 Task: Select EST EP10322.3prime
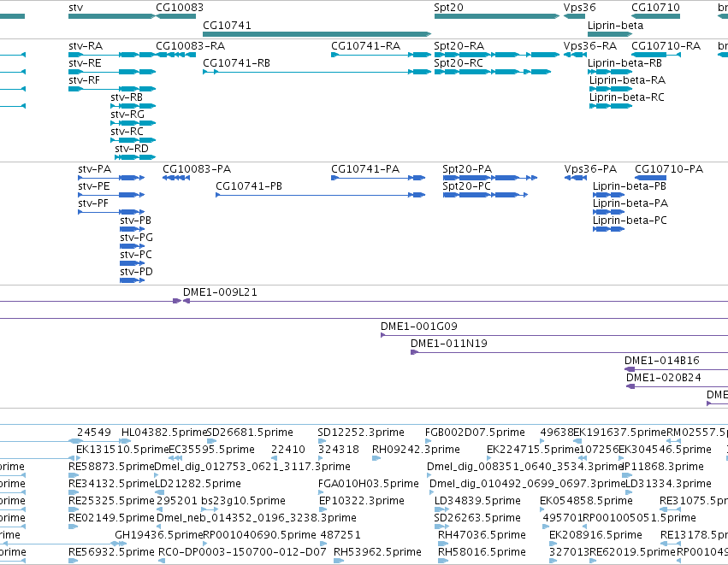point(322,509)
